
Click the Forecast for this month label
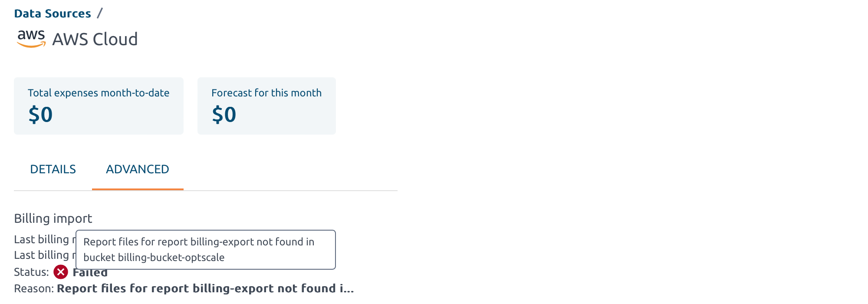point(266,93)
